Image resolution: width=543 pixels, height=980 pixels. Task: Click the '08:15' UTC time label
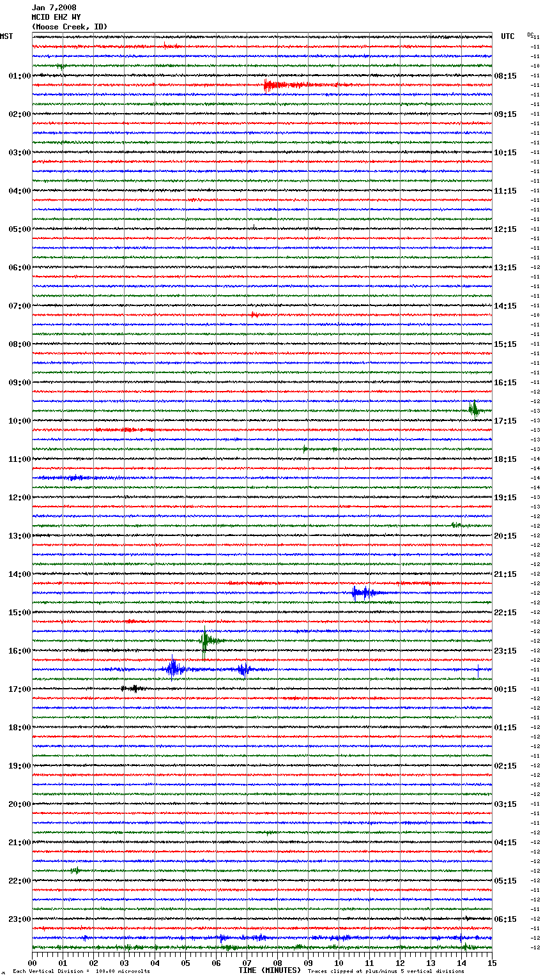click(505, 76)
